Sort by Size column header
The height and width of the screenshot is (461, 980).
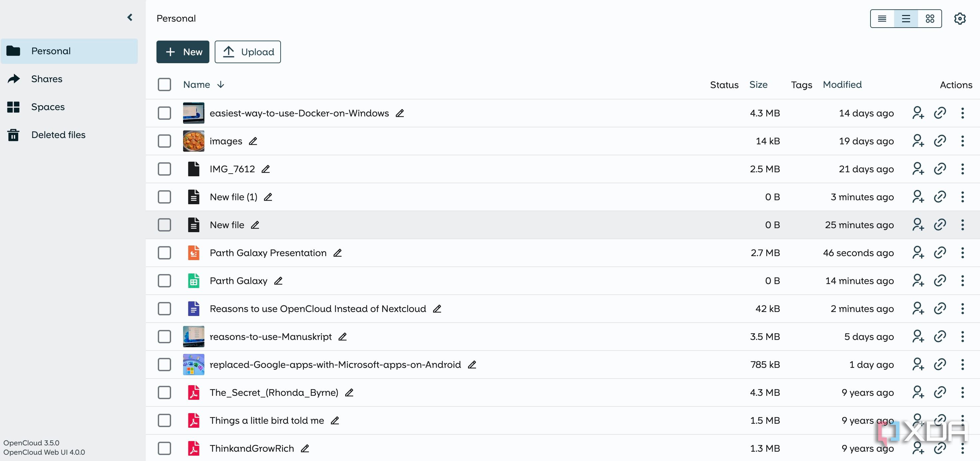coord(758,84)
